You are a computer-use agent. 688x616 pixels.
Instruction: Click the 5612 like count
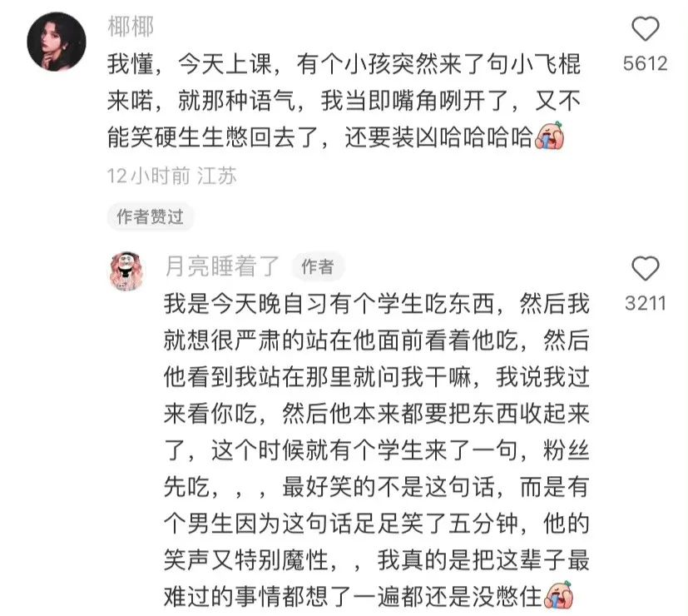tap(645, 63)
